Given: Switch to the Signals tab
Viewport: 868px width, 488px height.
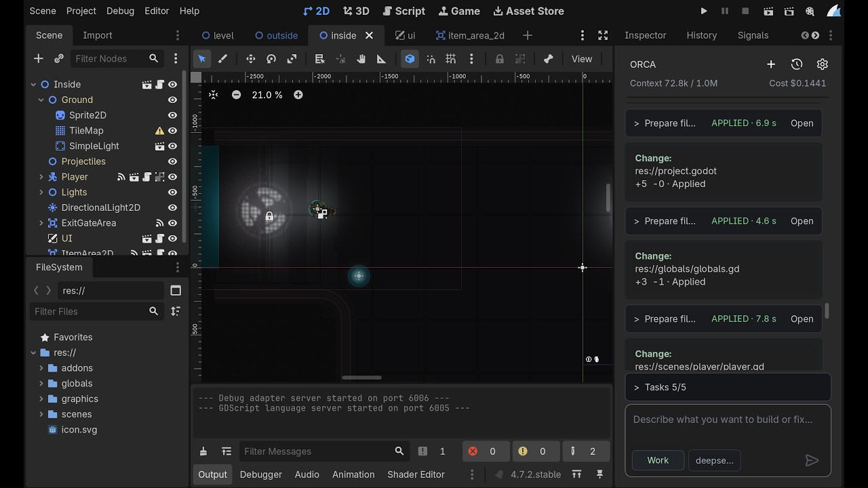Looking at the screenshot, I should point(753,35).
